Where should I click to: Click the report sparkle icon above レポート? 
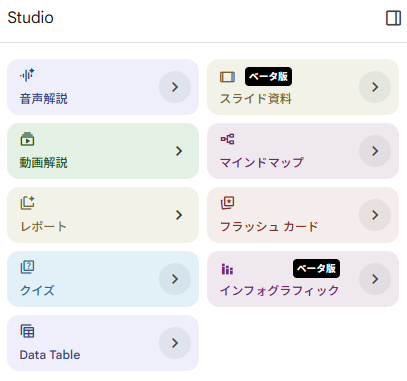pos(27,203)
